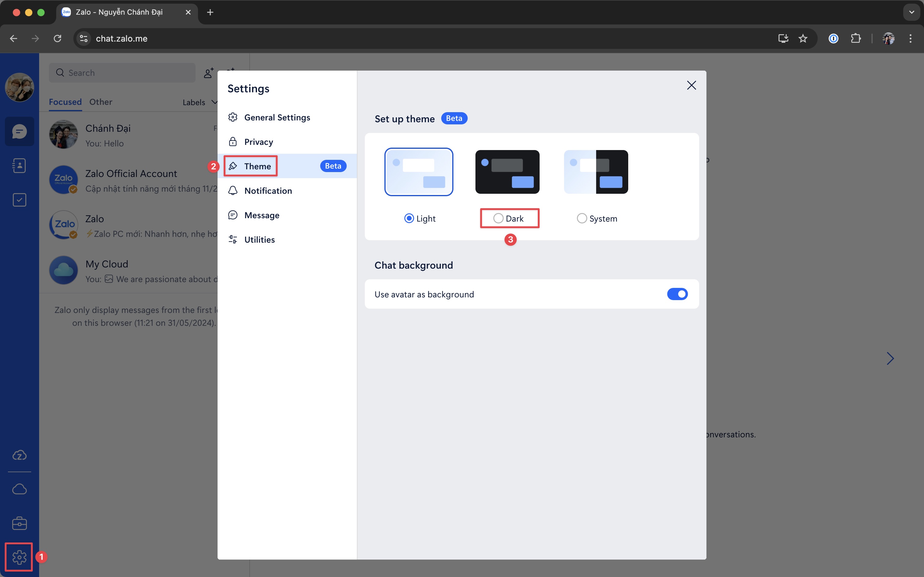Close the Settings dialog

pyautogui.click(x=691, y=85)
